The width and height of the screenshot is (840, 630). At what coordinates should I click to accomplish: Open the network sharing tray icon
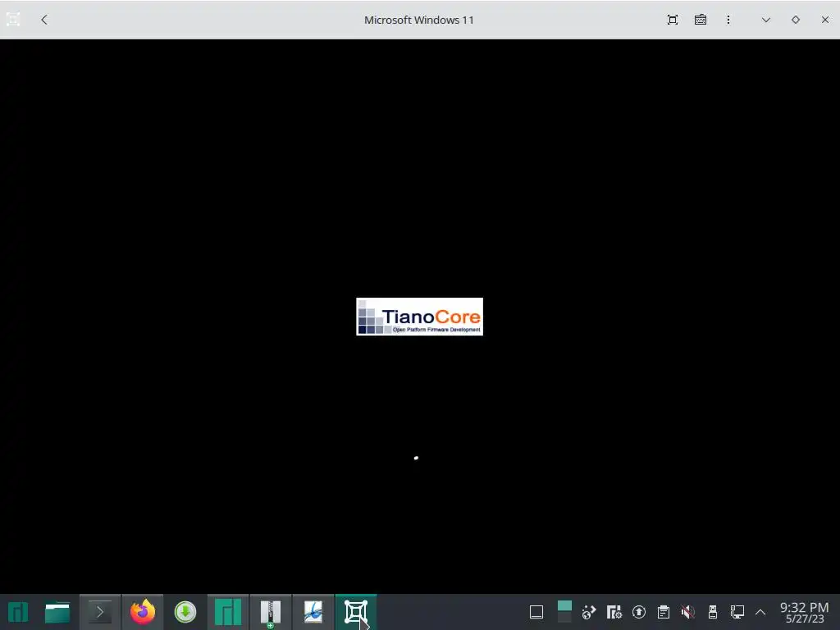coord(589,612)
